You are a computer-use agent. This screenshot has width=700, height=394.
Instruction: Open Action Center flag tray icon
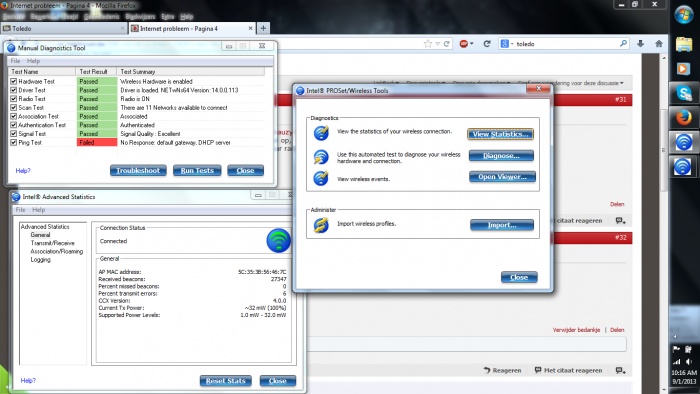pyautogui.click(x=676, y=349)
